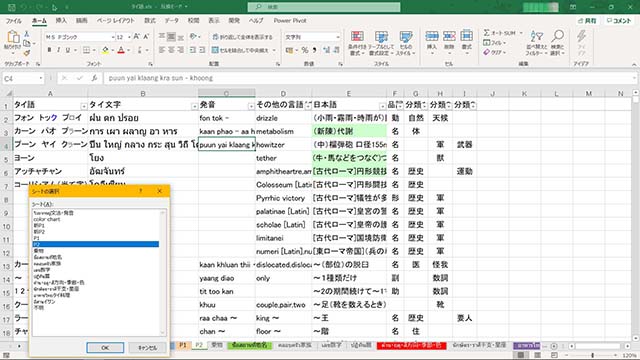The height and width of the screenshot is (360, 640).
Task: Select P2 entry in sheet list
Action: [96, 244]
